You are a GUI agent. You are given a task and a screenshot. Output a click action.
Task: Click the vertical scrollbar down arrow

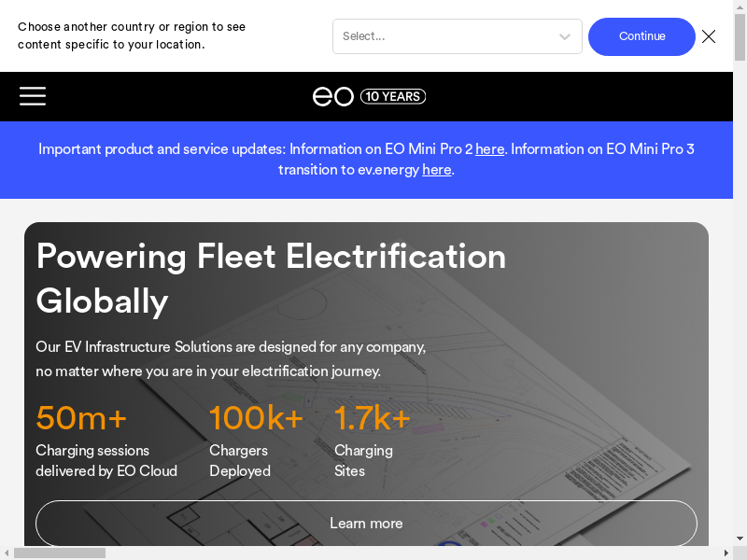740,539
